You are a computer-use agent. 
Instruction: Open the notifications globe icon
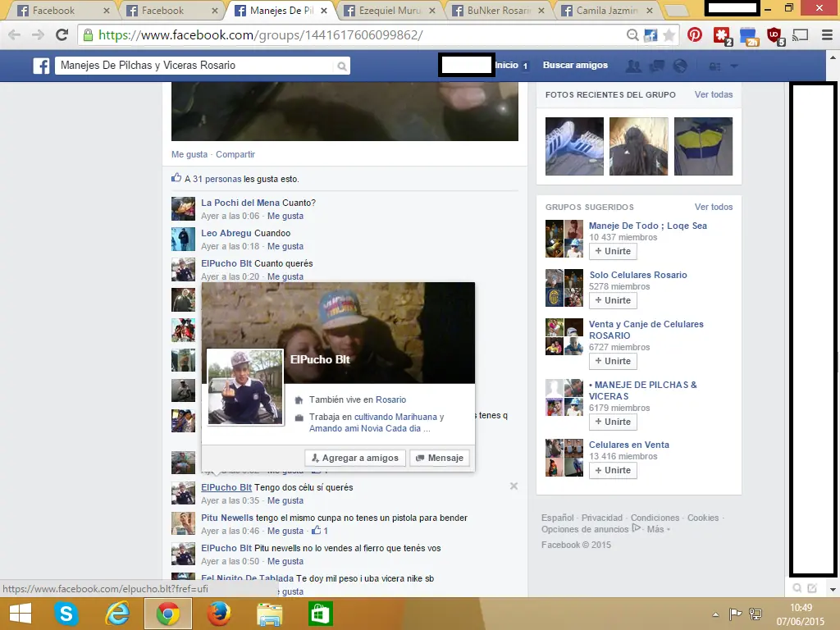pyautogui.click(x=680, y=66)
